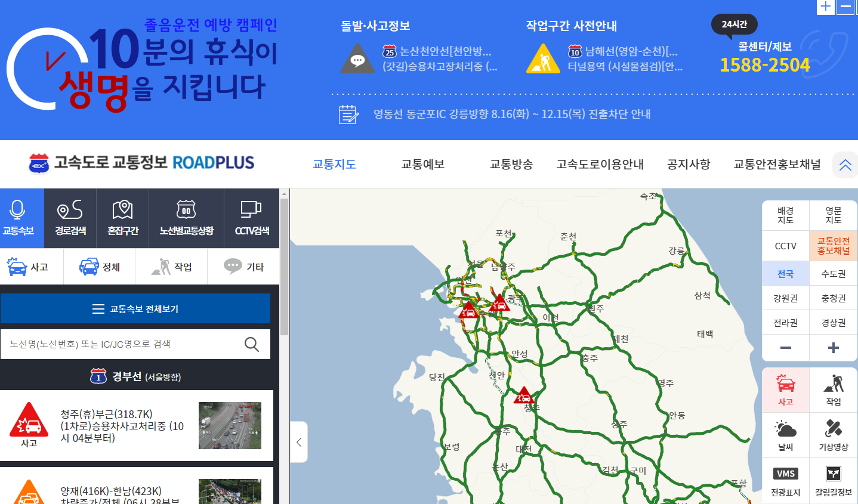Image resolution: width=858 pixels, height=504 pixels.
Task: Click the accident marker near 광주 on map
Action: coord(500,303)
